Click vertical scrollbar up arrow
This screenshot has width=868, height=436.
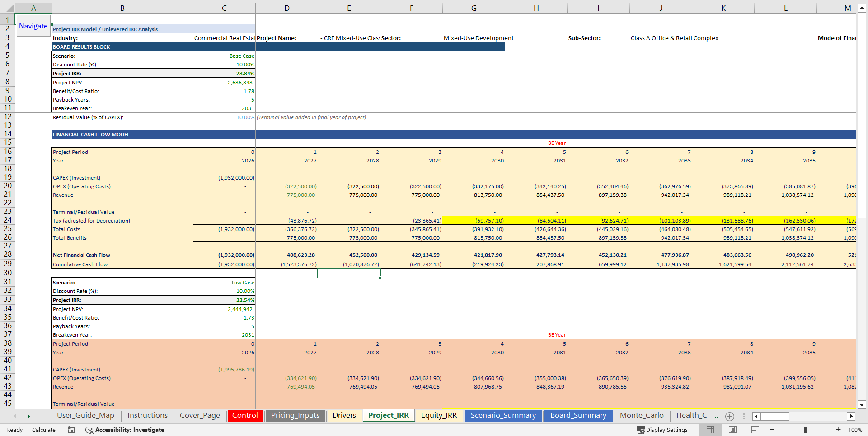[862, 8]
